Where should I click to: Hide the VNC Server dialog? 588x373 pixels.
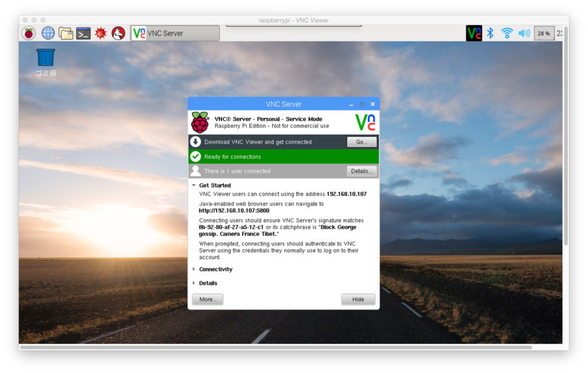358,299
